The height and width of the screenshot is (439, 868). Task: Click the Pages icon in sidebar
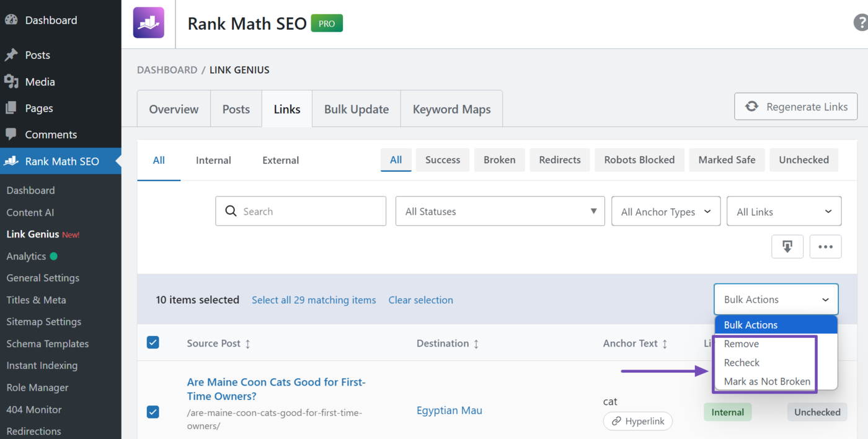(x=11, y=108)
